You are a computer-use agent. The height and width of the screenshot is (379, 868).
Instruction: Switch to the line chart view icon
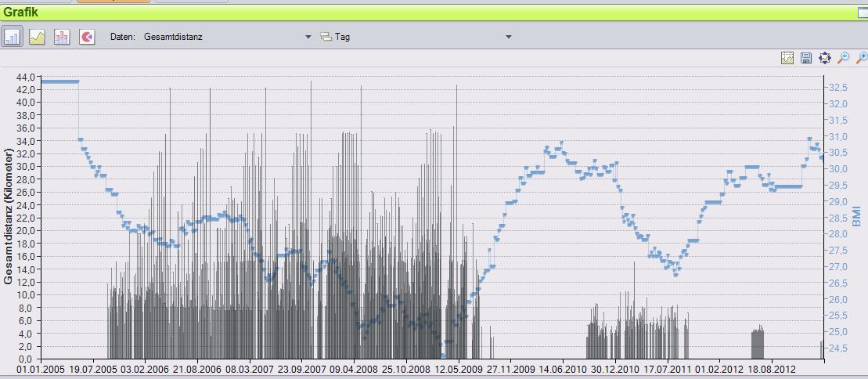click(37, 37)
